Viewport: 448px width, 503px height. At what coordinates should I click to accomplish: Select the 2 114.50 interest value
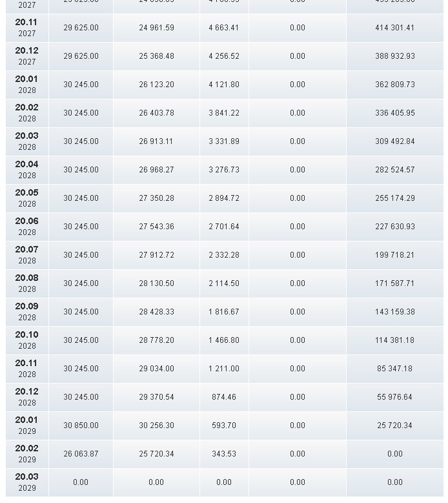pos(224,283)
